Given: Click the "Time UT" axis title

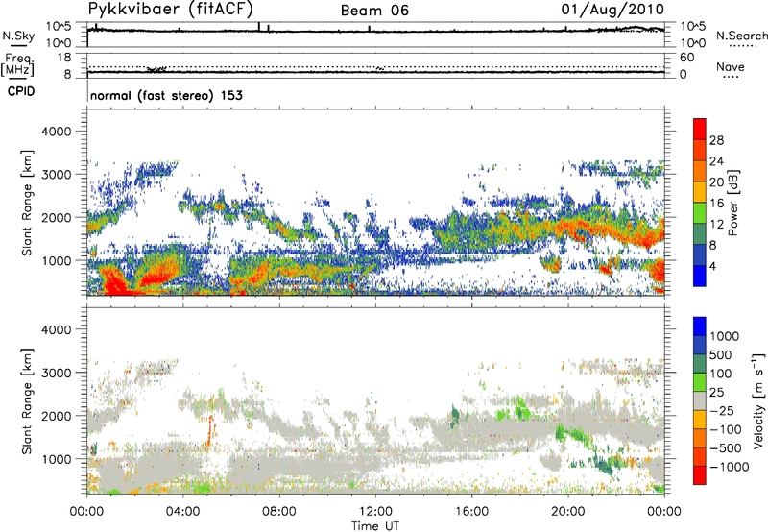Looking at the screenshot, I should pyautogui.click(x=375, y=526).
